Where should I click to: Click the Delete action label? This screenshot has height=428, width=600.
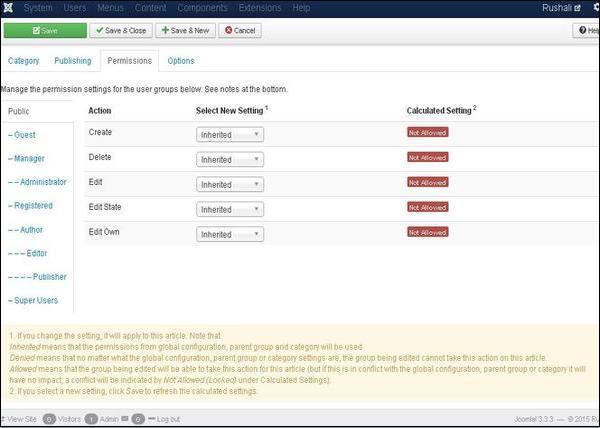pyautogui.click(x=100, y=157)
